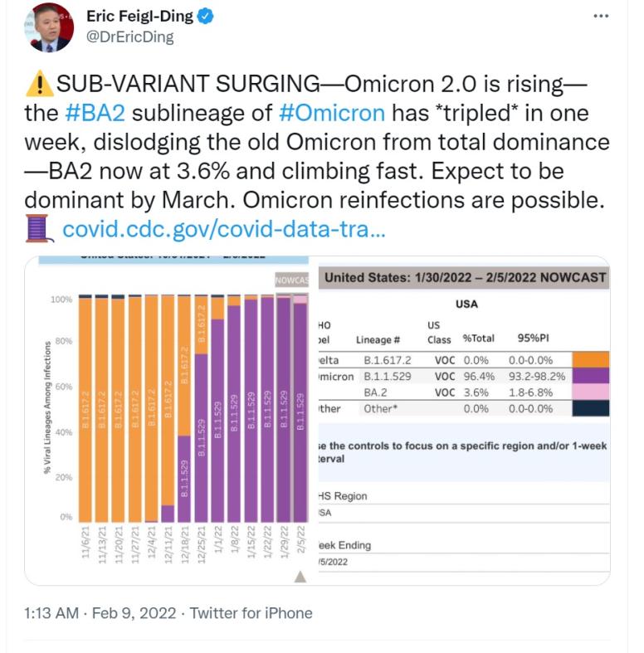Image resolution: width=644 pixels, height=653 pixels.
Task: Open the #Omicron hashtag
Action: (332, 113)
